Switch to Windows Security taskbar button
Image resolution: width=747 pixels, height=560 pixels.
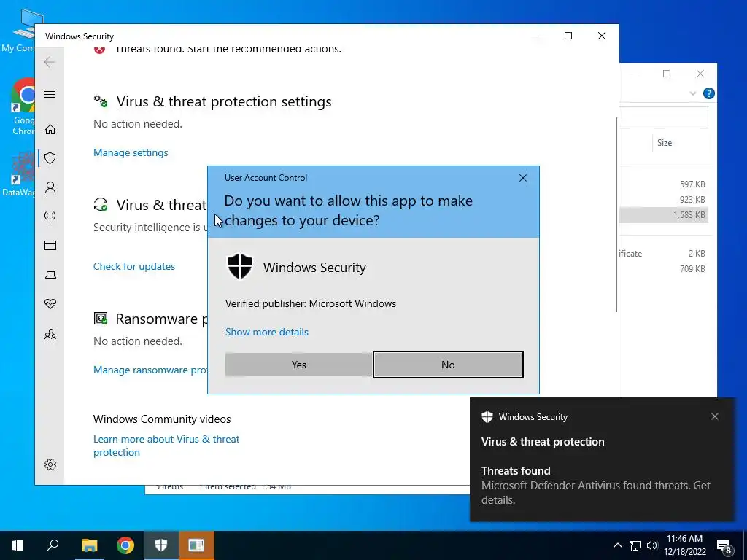pyautogui.click(x=161, y=545)
